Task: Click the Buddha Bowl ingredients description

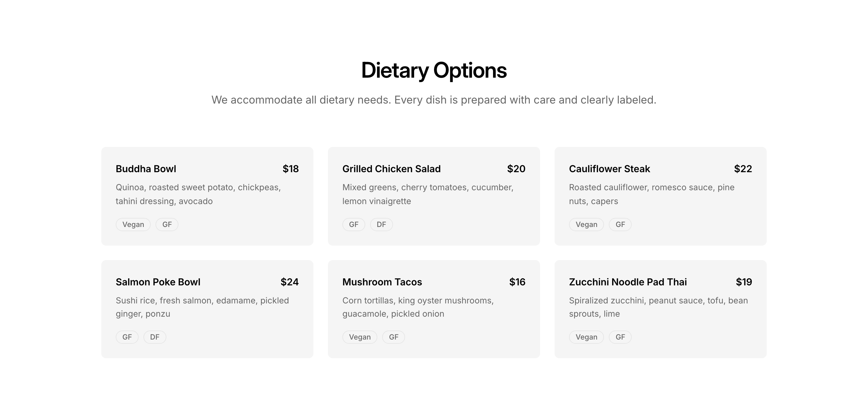Action: tap(198, 194)
